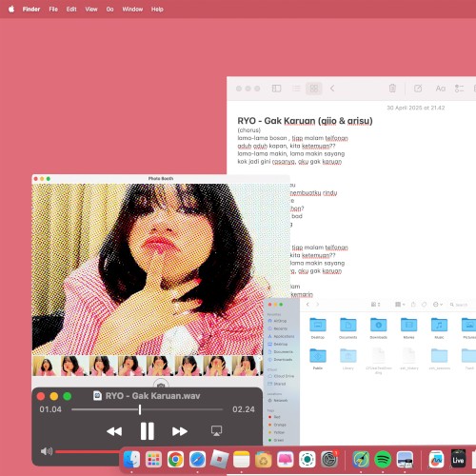Create a new note with compose icon
Image resolution: width=476 pixels, height=476 pixels.
coord(418,89)
